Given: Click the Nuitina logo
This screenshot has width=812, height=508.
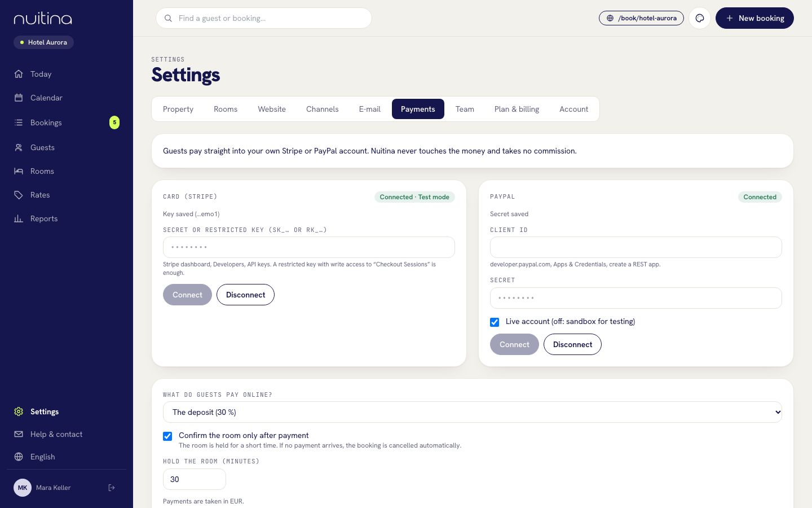Looking at the screenshot, I should coord(43,19).
